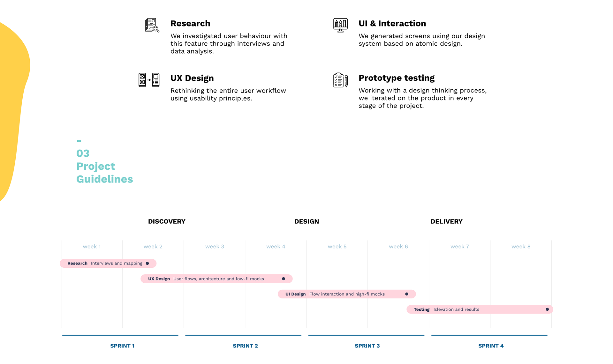Select the DESIGN phase label
The image size is (613, 364).
coord(306,222)
